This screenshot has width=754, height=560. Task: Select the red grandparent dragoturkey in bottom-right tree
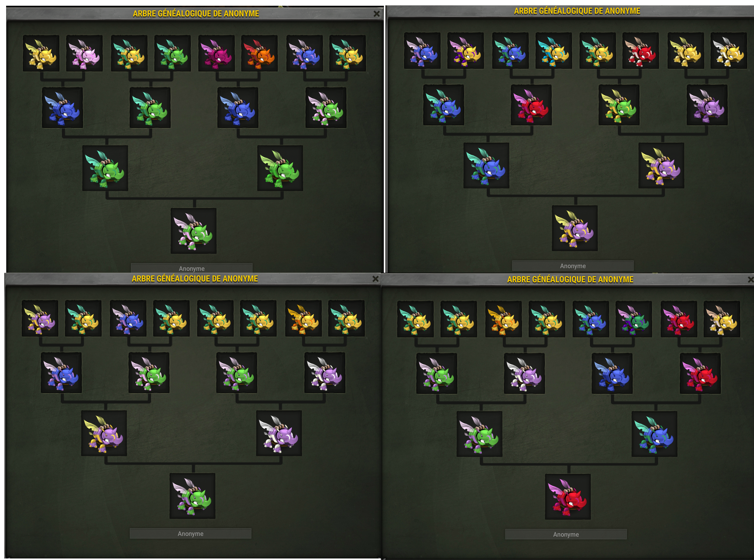point(700,373)
